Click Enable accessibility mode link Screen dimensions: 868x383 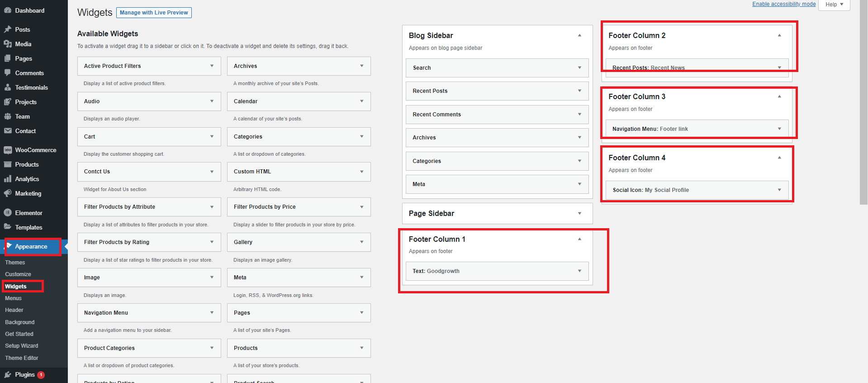784,4
